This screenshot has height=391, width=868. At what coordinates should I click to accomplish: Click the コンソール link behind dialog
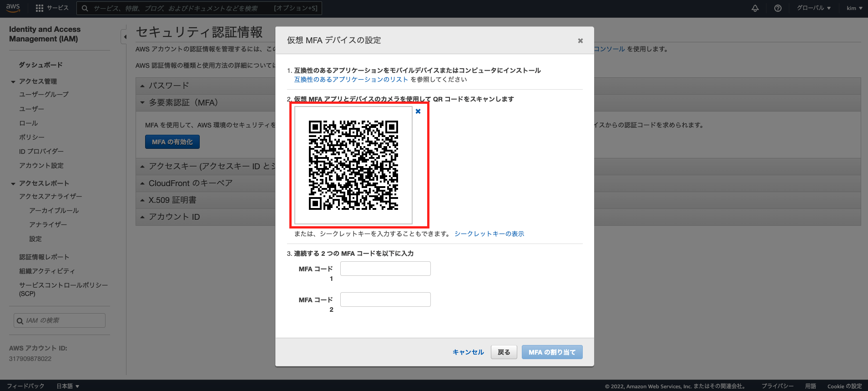coord(609,49)
